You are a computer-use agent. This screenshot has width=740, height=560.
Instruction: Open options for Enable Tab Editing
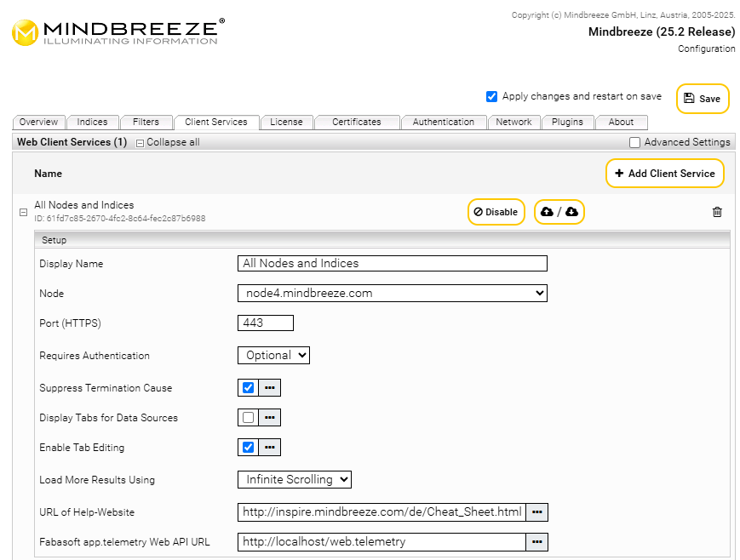pyautogui.click(x=269, y=448)
